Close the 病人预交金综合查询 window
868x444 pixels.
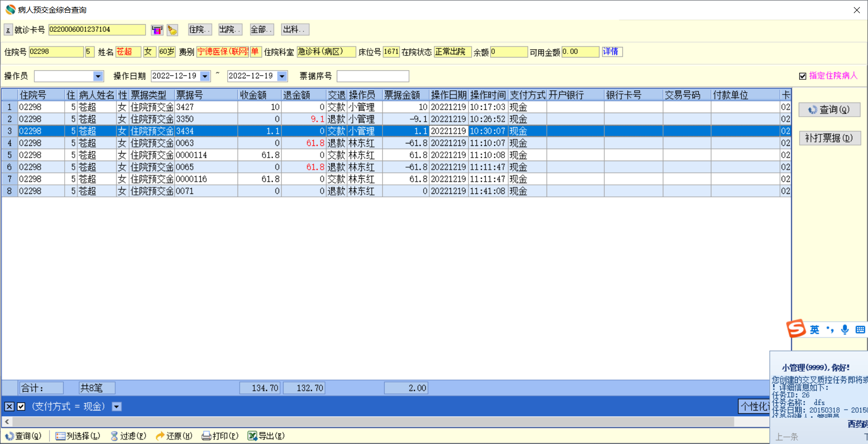[856, 10]
